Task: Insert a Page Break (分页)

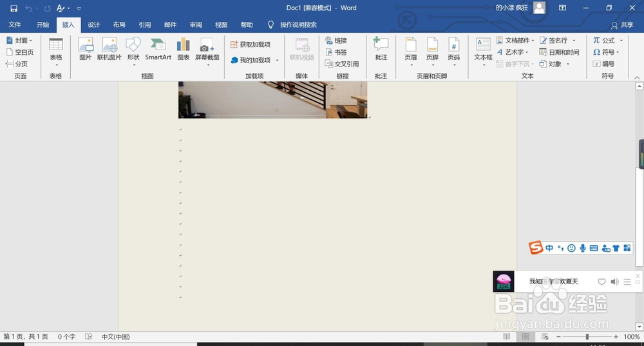Action: pyautogui.click(x=17, y=64)
